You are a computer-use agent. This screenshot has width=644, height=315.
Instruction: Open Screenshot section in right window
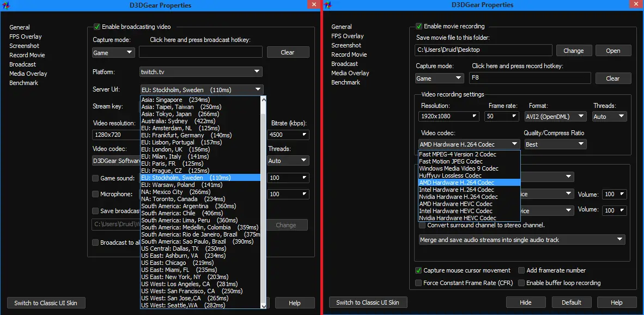coord(346,45)
